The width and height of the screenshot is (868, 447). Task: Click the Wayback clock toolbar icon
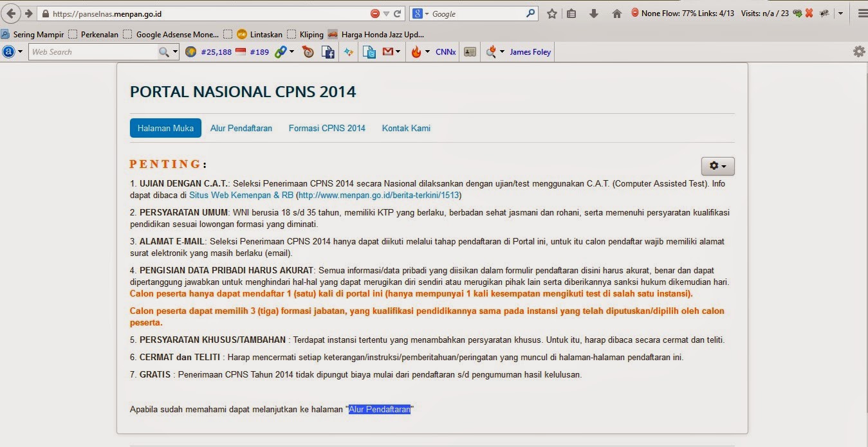(x=308, y=52)
